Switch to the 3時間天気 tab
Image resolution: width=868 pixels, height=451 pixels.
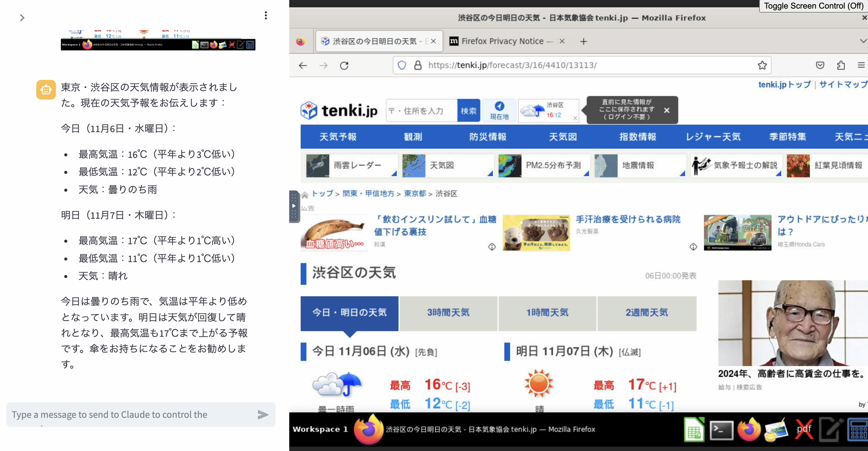pos(448,312)
